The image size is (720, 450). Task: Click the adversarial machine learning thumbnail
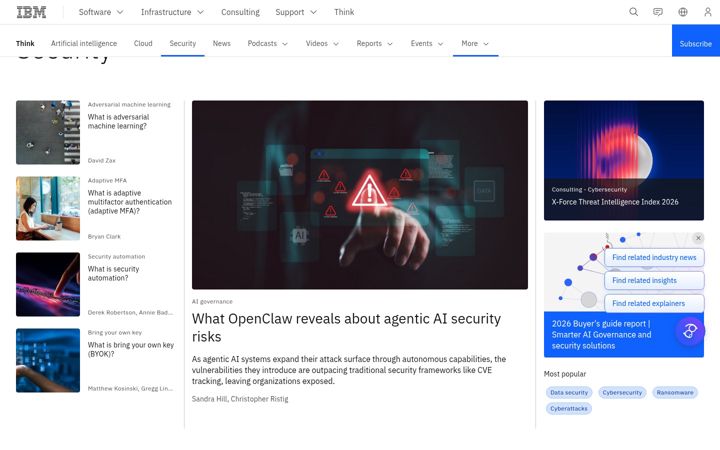click(48, 133)
